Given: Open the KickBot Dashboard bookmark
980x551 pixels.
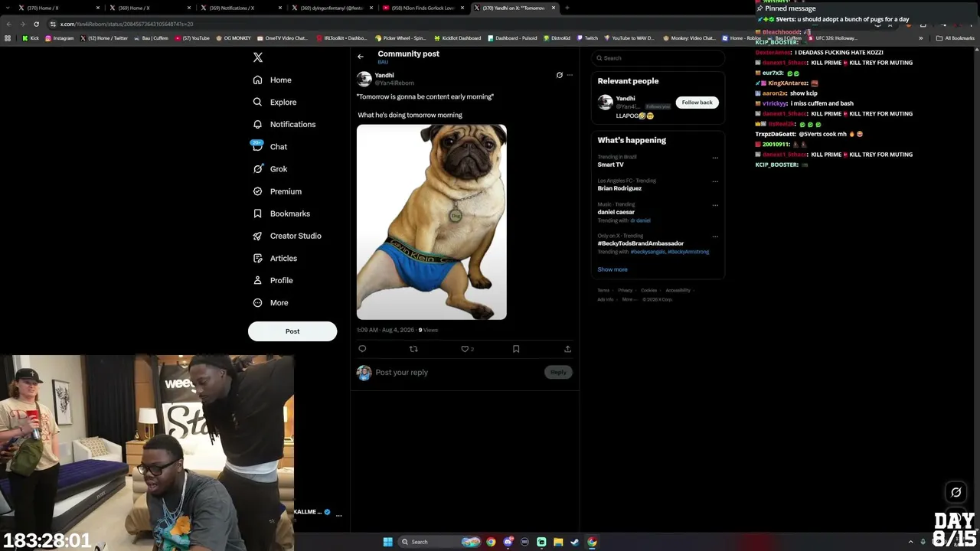Looking at the screenshot, I should [x=458, y=38].
